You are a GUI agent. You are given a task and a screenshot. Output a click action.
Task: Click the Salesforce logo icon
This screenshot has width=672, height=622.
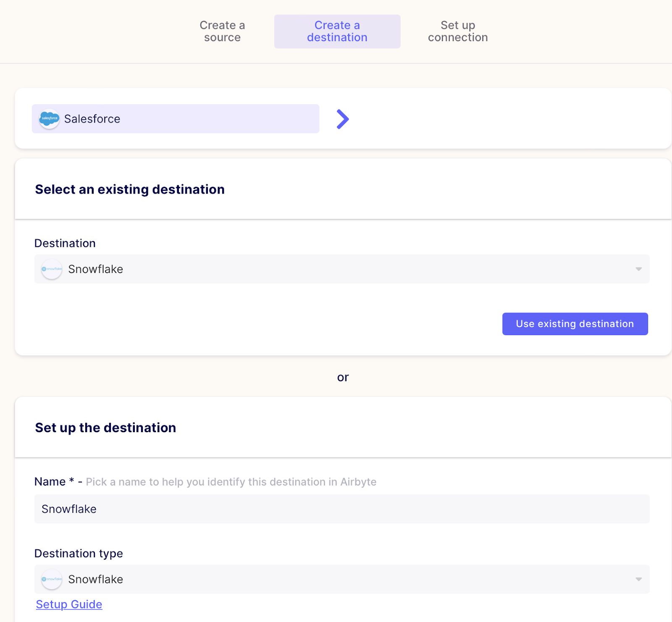(x=49, y=119)
